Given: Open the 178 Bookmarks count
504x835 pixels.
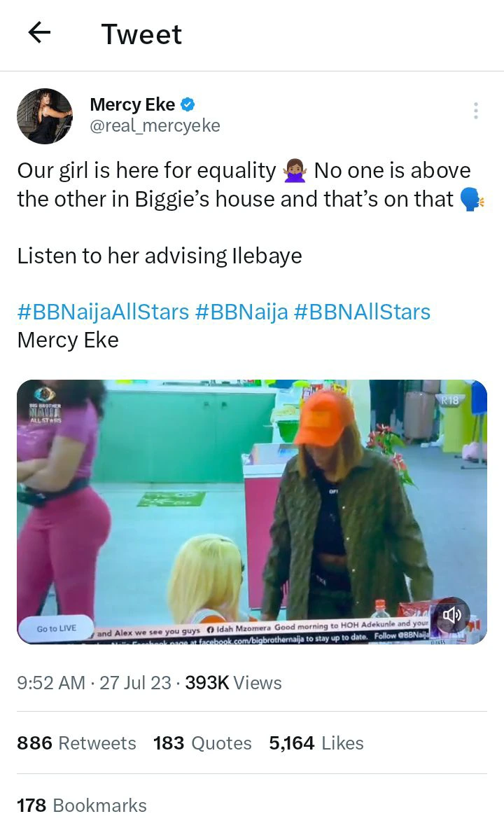Looking at the screenshot, I should [82, 805].
